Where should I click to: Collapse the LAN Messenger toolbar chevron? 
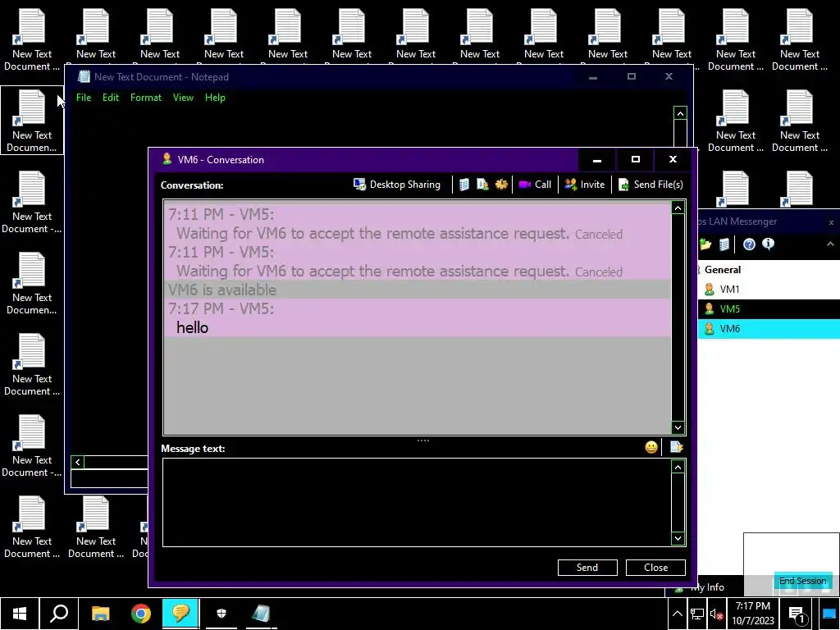click(830, 244)
